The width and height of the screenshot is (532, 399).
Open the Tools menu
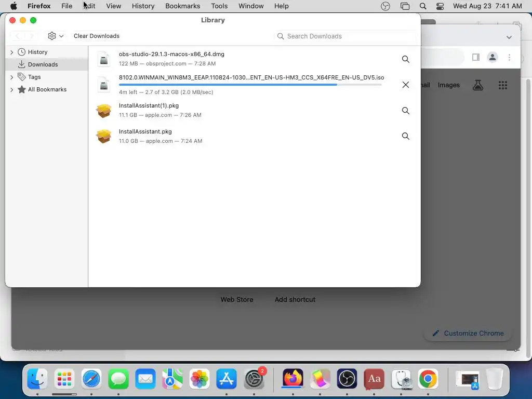[x=219, y=6]
